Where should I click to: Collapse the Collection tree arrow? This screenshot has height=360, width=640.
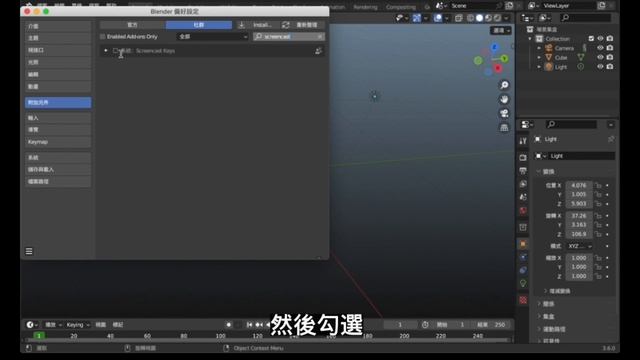pos(530,39)
